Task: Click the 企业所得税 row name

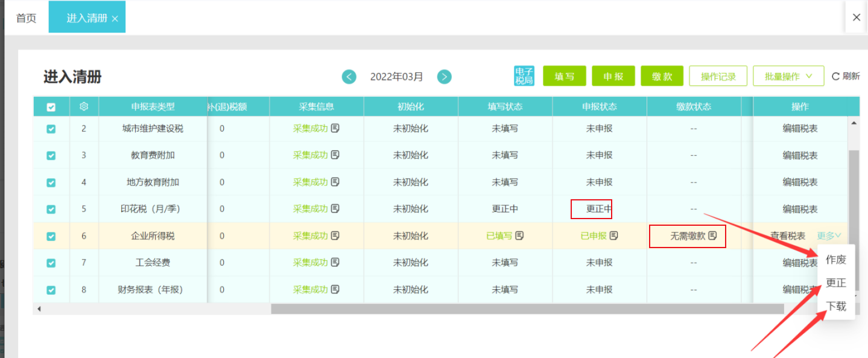Action: 153,235
